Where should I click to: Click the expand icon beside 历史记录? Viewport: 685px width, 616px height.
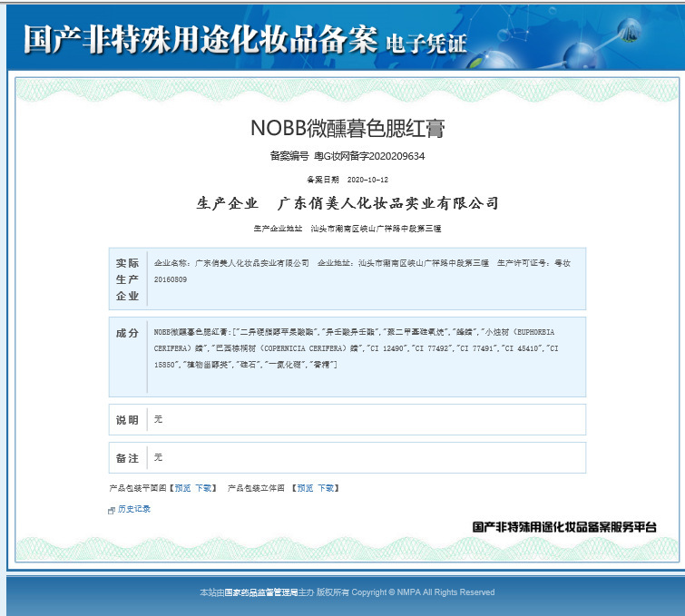click(112, 510)
